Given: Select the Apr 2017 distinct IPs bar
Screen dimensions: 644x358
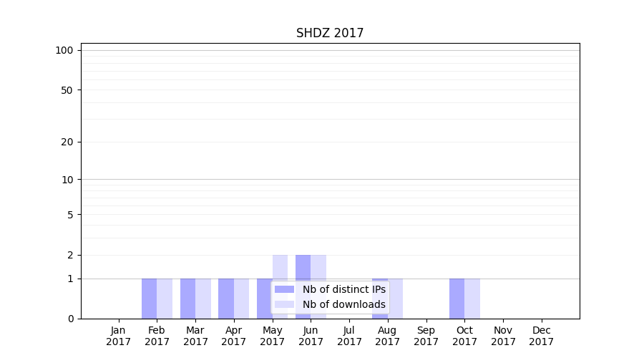Looking at the screenshot, I should tap(226, 299).
